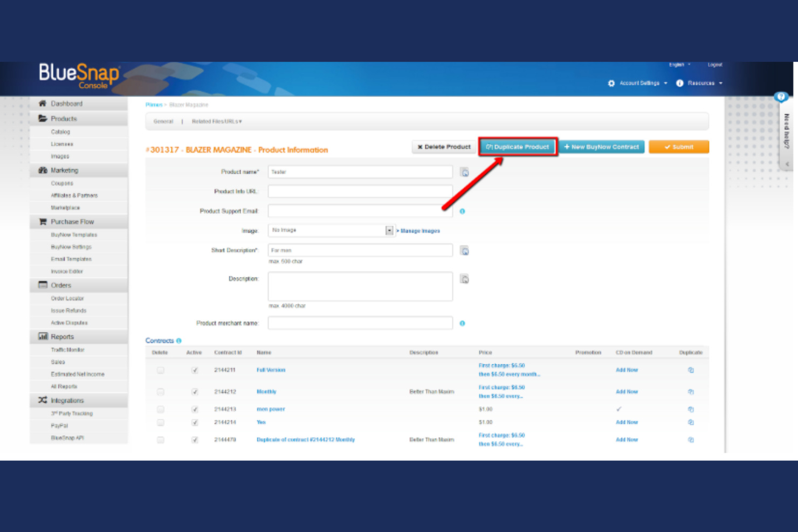Viewport: 798px width, 532px height.
Task: Click Add Now for Full Version contract
Action: coord(627,370)
